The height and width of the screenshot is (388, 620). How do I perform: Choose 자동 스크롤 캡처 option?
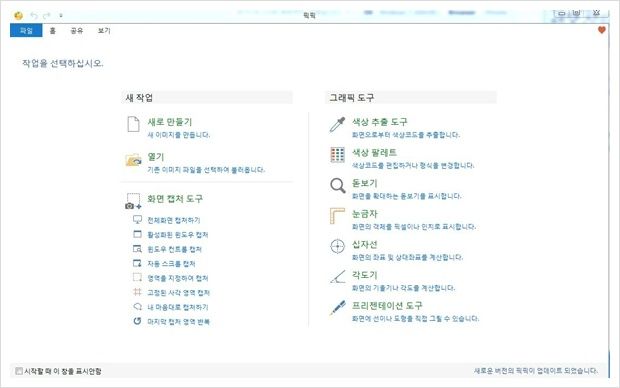171,263
